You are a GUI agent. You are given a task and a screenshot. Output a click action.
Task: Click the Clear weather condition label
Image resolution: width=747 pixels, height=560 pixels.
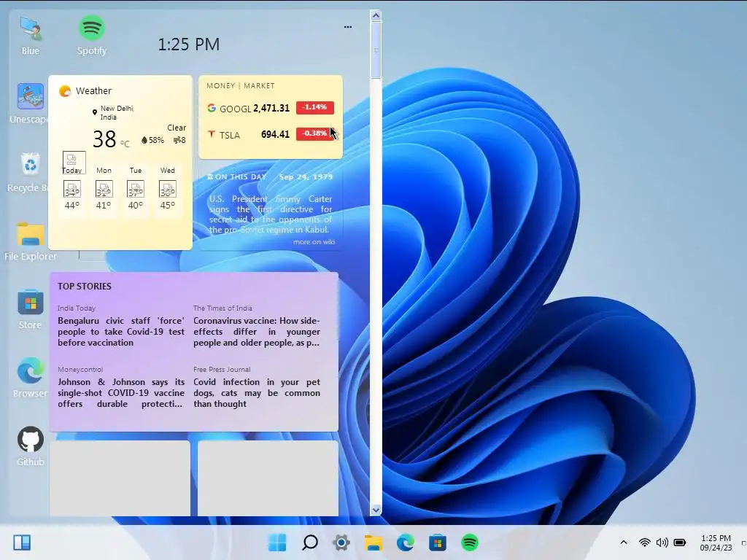177,128
